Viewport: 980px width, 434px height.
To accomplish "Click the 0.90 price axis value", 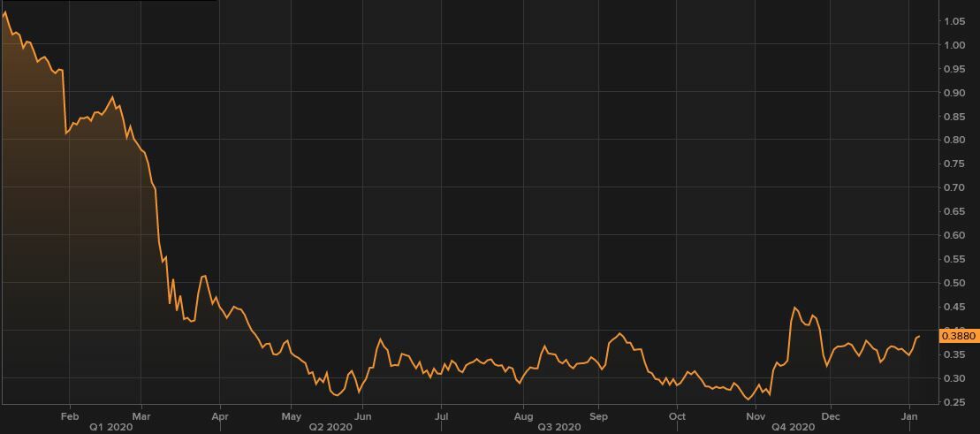I will click(953, 93).
